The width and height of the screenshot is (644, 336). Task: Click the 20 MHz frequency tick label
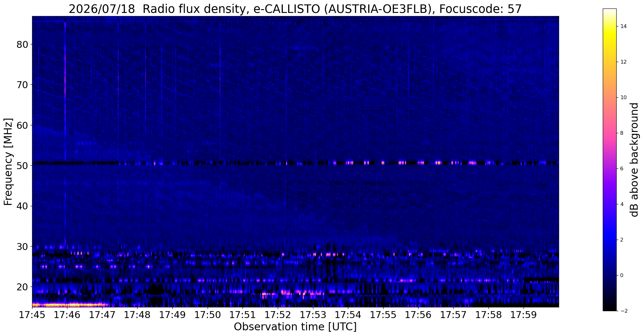click(22, 287)
